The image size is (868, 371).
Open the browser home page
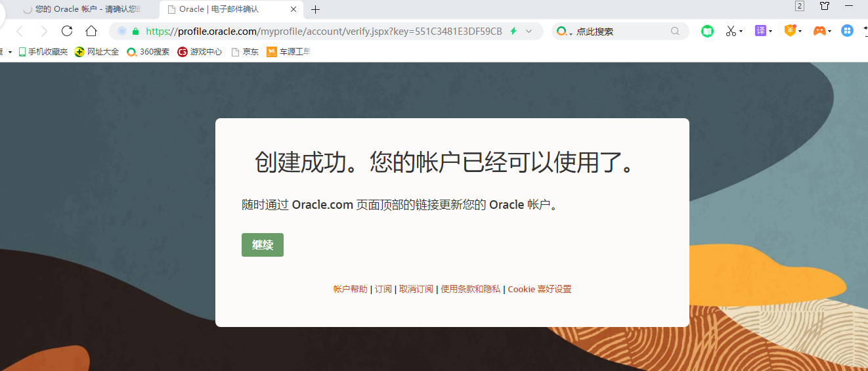click(91, 31)
